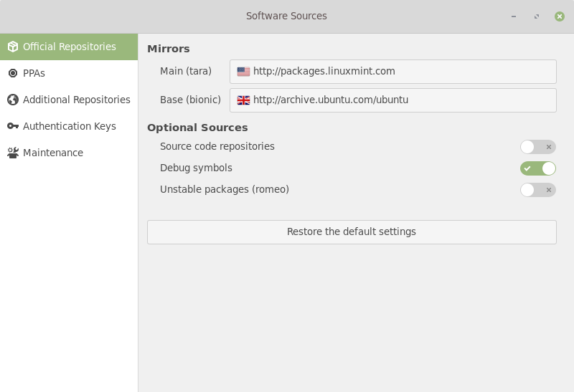Click the Additional Repositories globe icon
This screenshot has height=392, width=574.
12,100
